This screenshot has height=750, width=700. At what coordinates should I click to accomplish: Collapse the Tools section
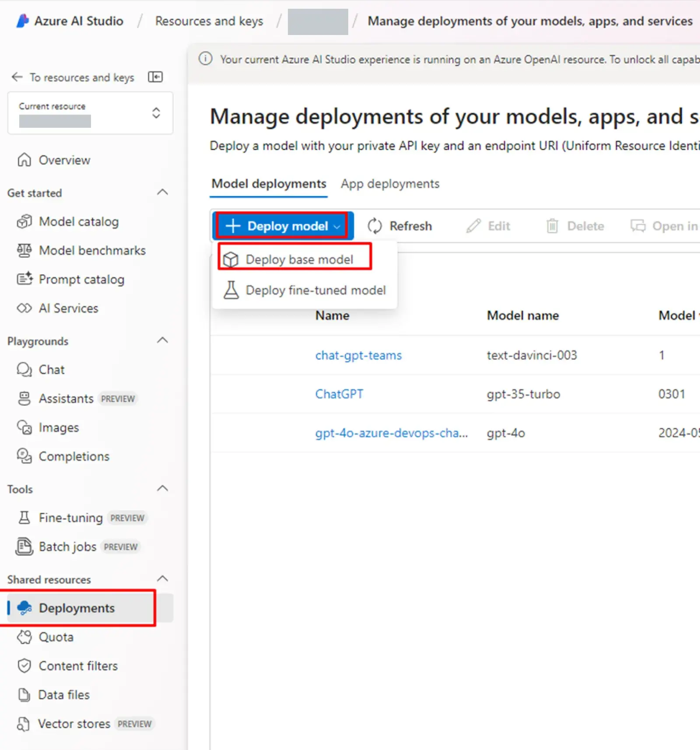tap(163, 488)
